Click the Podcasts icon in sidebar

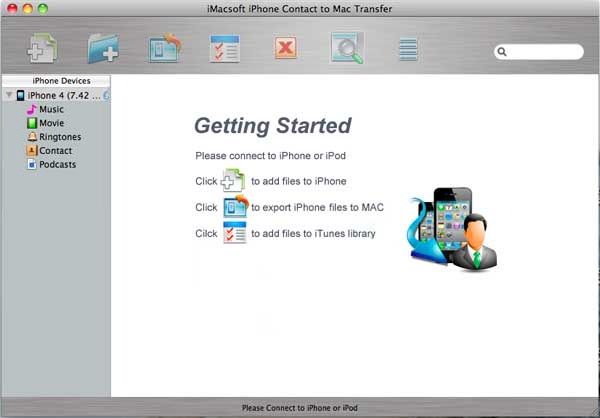click(x=32, y=165)
